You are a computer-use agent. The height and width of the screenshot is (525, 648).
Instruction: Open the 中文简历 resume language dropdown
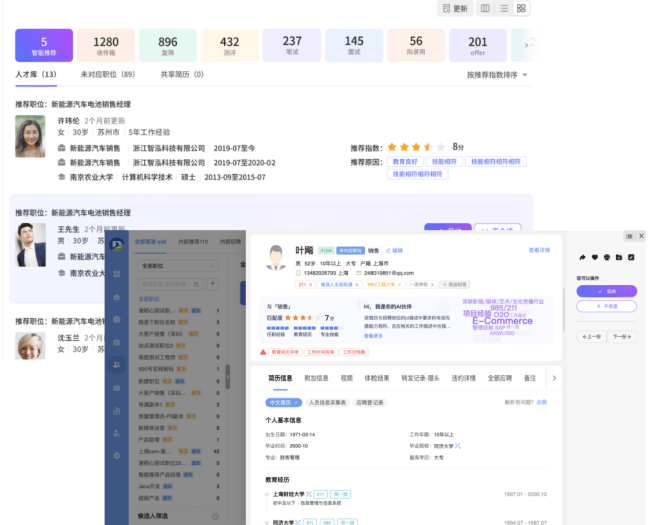click(x=283, y=402)
